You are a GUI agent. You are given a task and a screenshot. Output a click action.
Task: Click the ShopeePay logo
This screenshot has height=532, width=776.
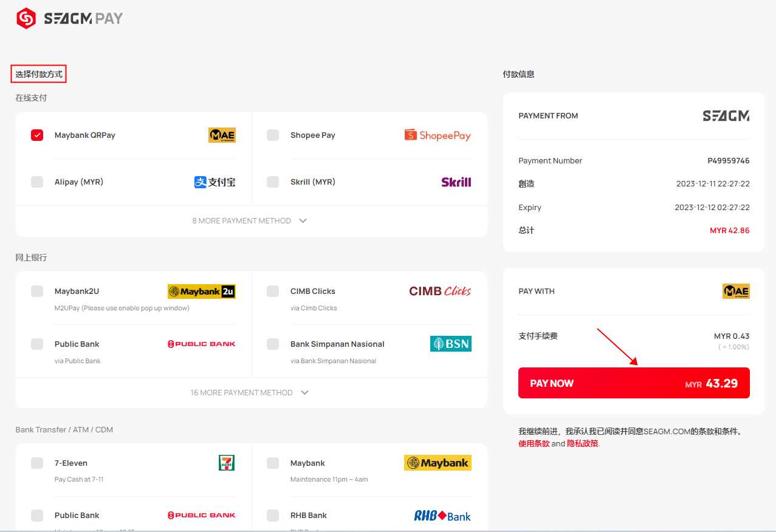(x=438, y=135)
